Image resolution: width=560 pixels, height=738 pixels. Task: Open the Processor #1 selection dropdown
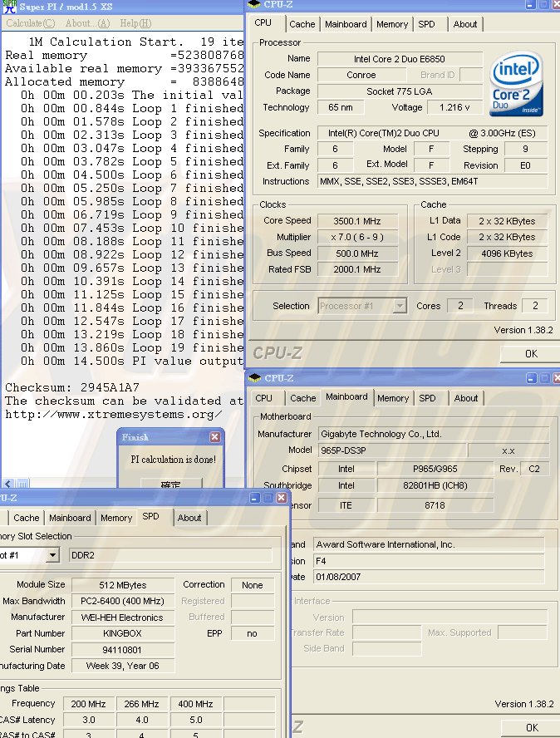point(400,306)
